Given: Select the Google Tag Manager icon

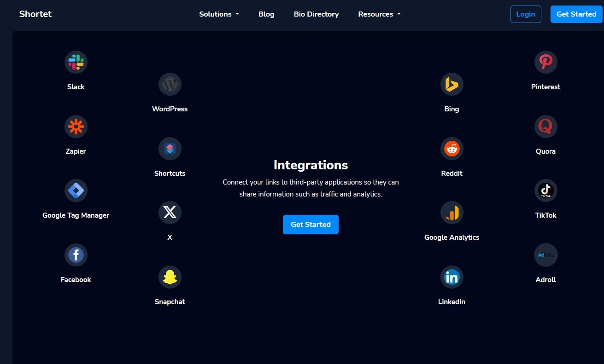Looking at the screenshot, I should tap(76, 191).
